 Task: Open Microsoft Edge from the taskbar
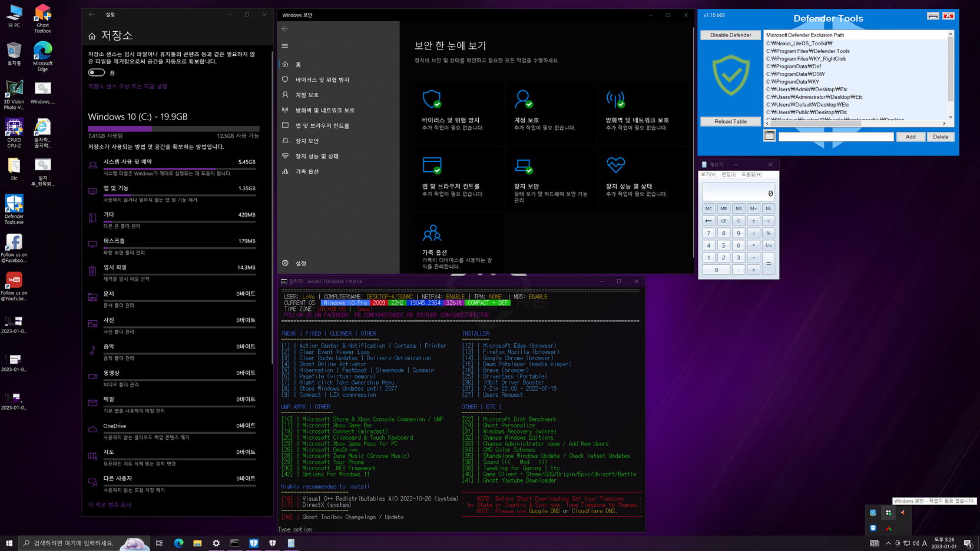point(178,543)
